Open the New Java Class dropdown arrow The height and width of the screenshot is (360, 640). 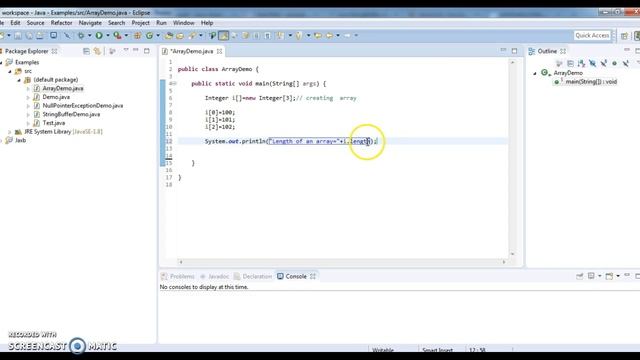[x=158, y=36]
